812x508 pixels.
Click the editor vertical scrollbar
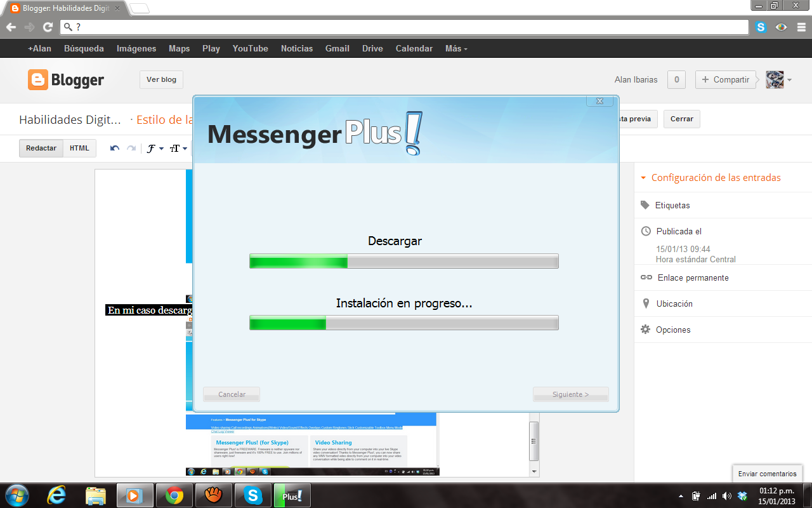[x=534, y=443]
